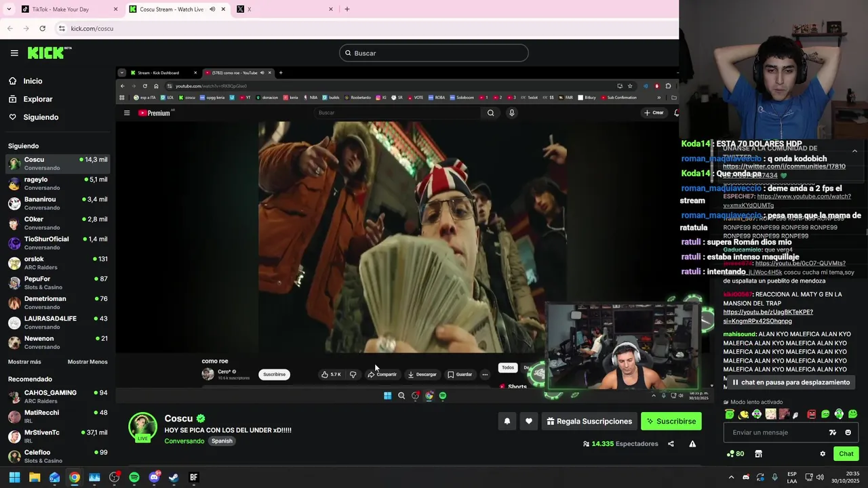Open Discord from taskbar

pyautogui.click(x=154, y=477)
